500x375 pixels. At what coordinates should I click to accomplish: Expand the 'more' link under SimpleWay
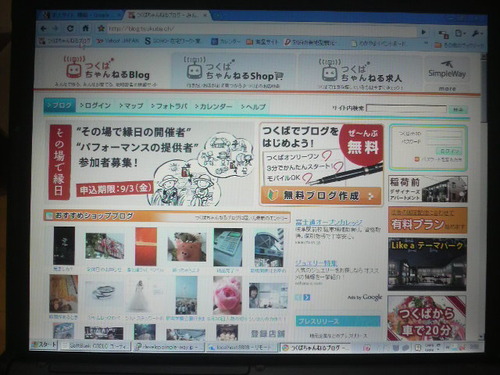[x=447, y=89]
